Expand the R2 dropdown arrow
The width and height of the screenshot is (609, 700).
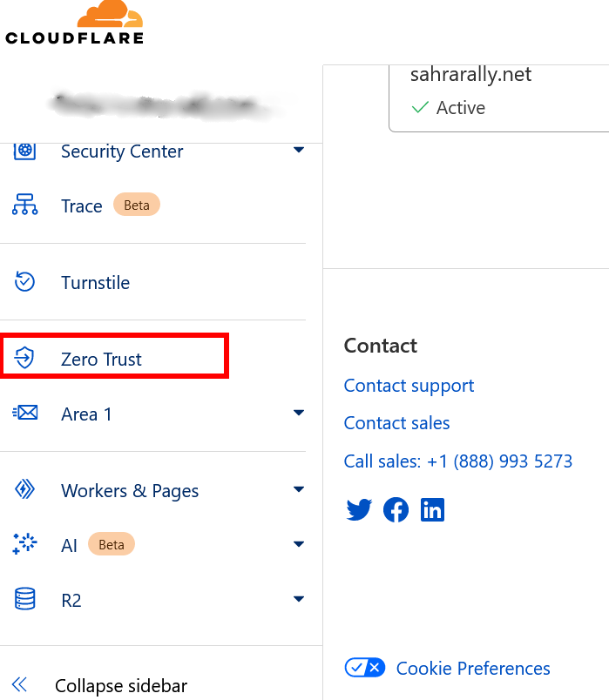tap(299, 599)
